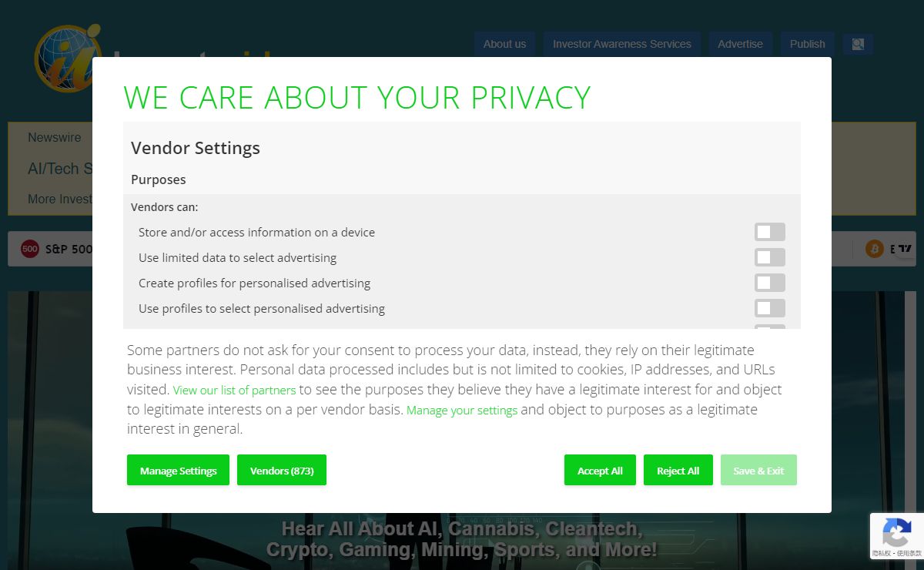Click the Bitcoin orange coin icon
Image resolution: width=924 pixels, height=570 pixels.
(874, 249)
